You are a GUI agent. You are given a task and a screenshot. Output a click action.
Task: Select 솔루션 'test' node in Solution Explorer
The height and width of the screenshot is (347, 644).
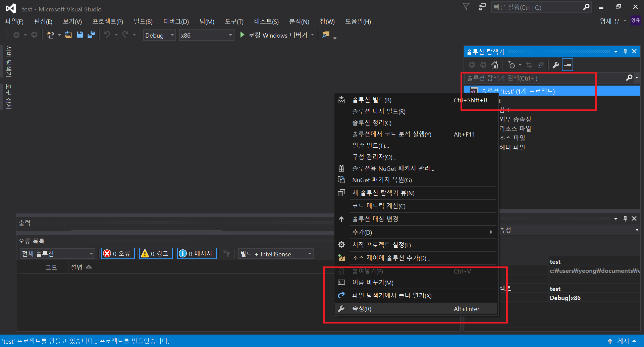point(552,91)
